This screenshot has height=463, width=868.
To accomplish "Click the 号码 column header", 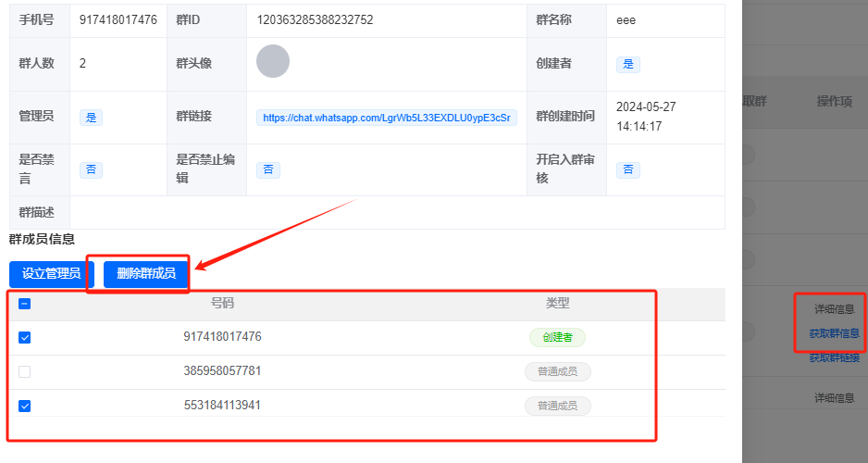I will [222, 303].
